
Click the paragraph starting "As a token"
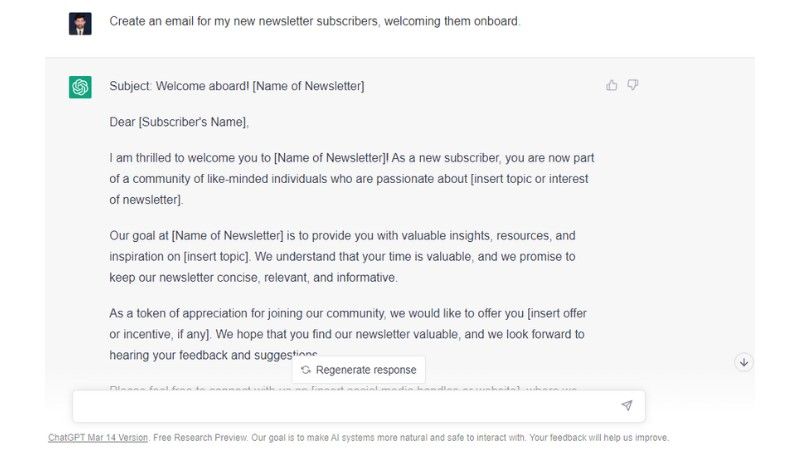pyautogui.click(x=346, y=334)
